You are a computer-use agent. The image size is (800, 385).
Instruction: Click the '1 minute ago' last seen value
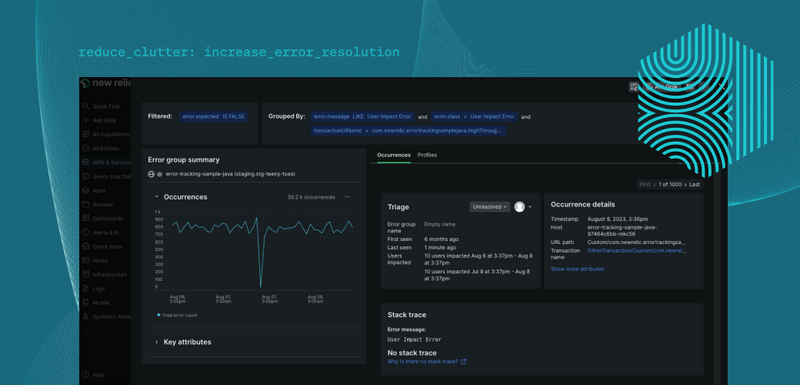point(440,247)
